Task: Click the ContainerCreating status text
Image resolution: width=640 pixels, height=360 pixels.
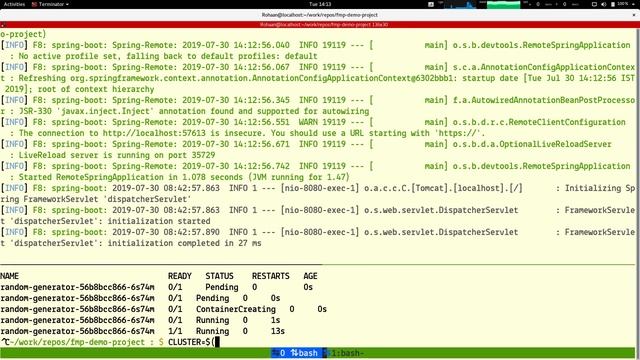Action: tap(236, 309)
